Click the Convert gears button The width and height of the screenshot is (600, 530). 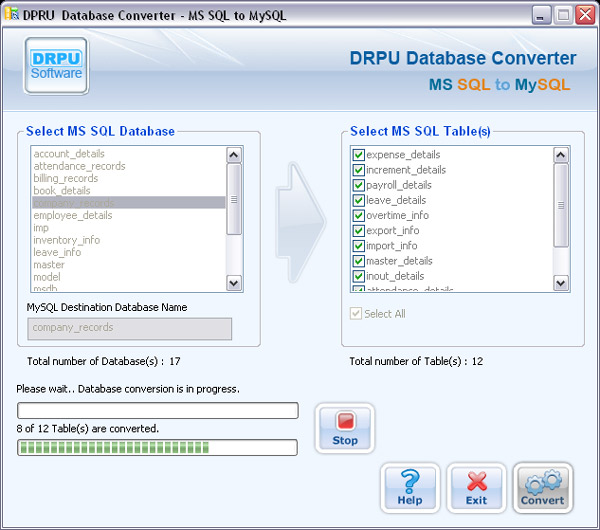point(543,488)
